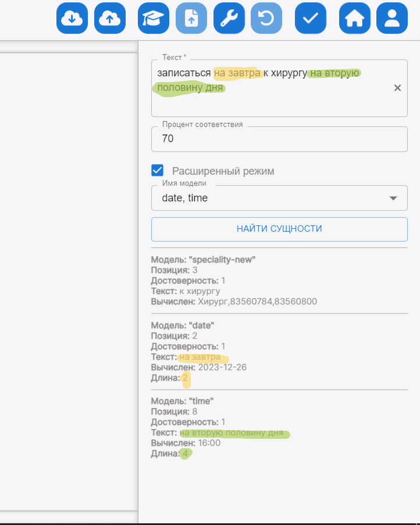Screen dimensions: 420x525
Task: Click the cloud download icon
Action: (x=72, y=18)
